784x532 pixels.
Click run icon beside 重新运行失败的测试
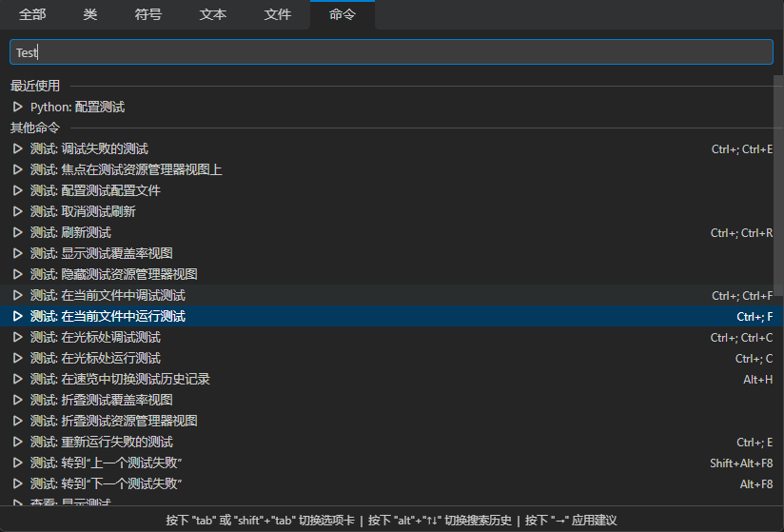click(x=17, y=442)
